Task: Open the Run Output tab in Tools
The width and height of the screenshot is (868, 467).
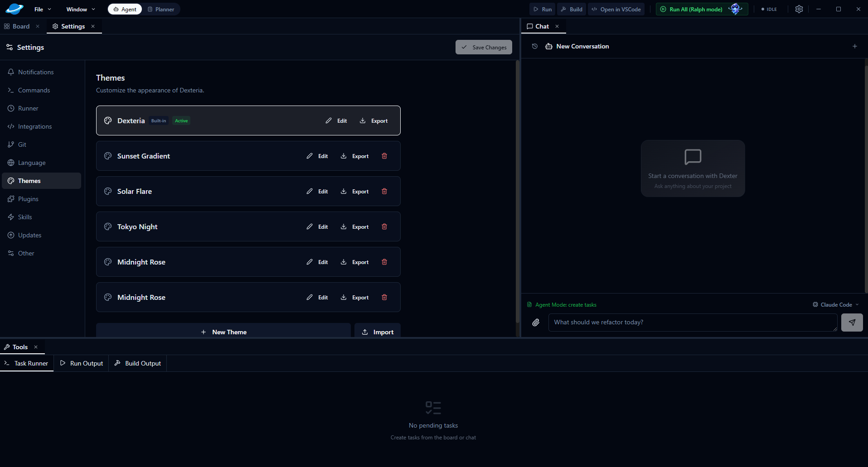Action: tap(81, 363)
